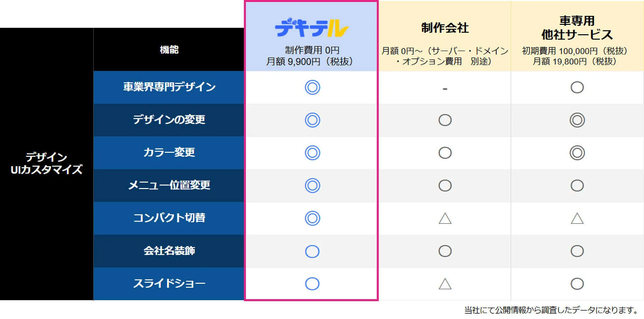Click the デキテル logo in header

pos(312,28)
